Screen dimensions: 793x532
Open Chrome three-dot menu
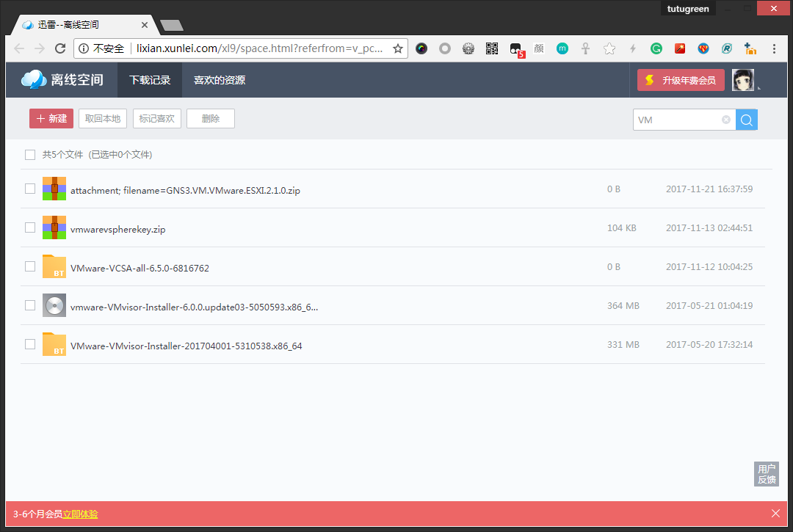(x=774, y=48)
